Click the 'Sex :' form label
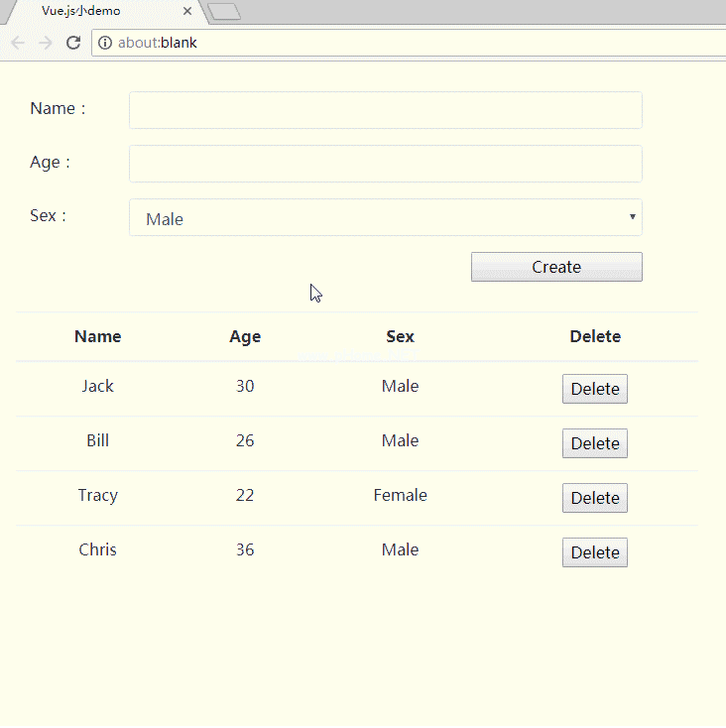Image resolution: width=726 pixels, height=728 pixels. 49,215
